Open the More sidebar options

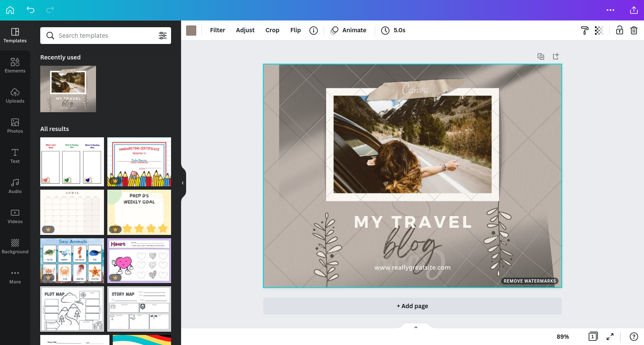[15, 277]
